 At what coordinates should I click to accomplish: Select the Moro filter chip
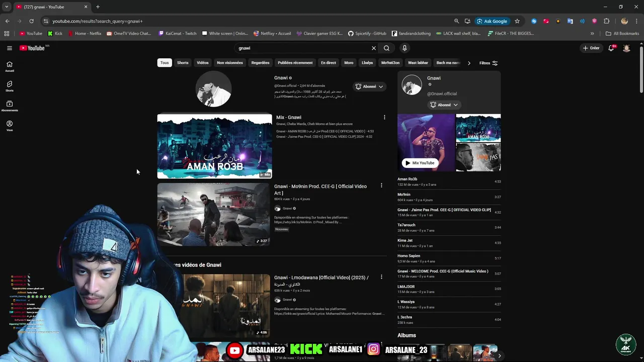click(x=349, y=63)
